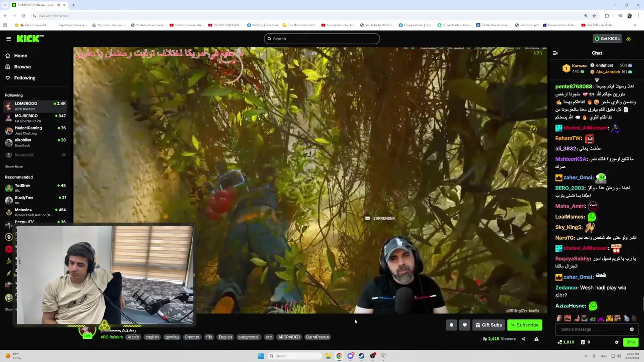Open recommended channel StudyTme
Viewport: 644px width, 362px height.
35,200
